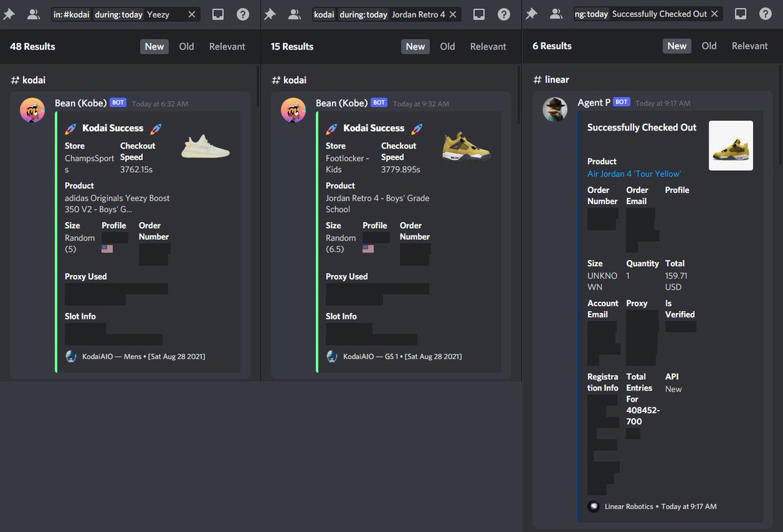Open inbox in the Yeezy search panel
The image size is (783, 532).
click(218, 14)
